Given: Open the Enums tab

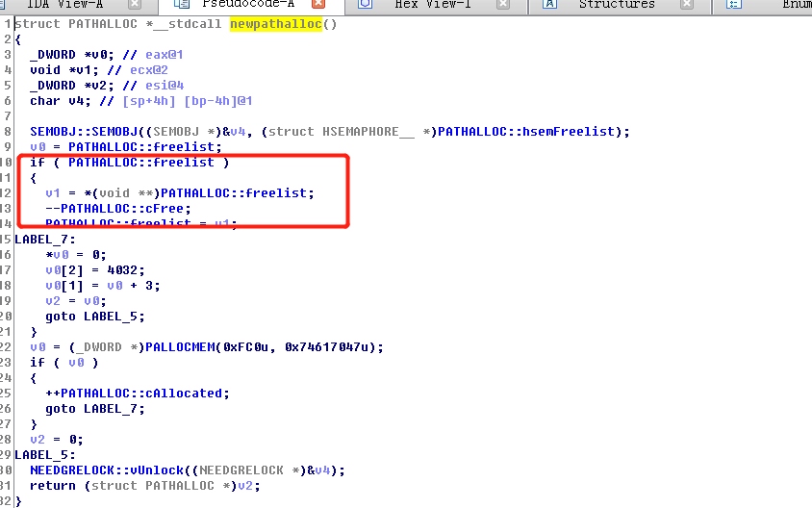Looking at the screenshot, I should [x=797, y=4].
